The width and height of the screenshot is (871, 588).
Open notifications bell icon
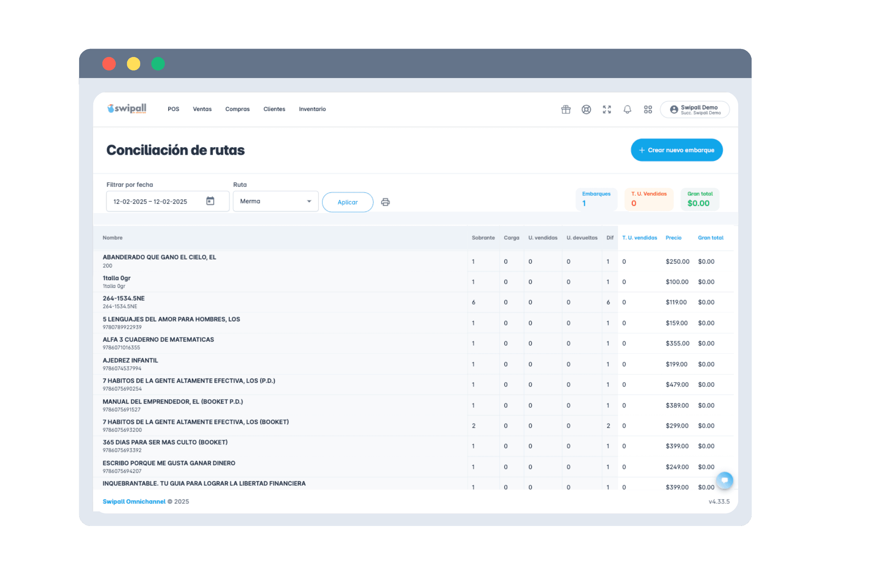[627, 109]
